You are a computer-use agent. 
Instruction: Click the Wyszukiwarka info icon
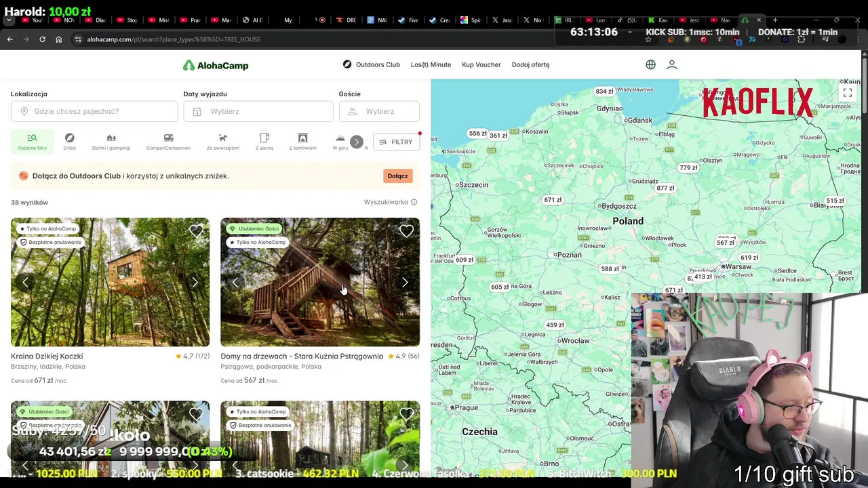(414, 202)
